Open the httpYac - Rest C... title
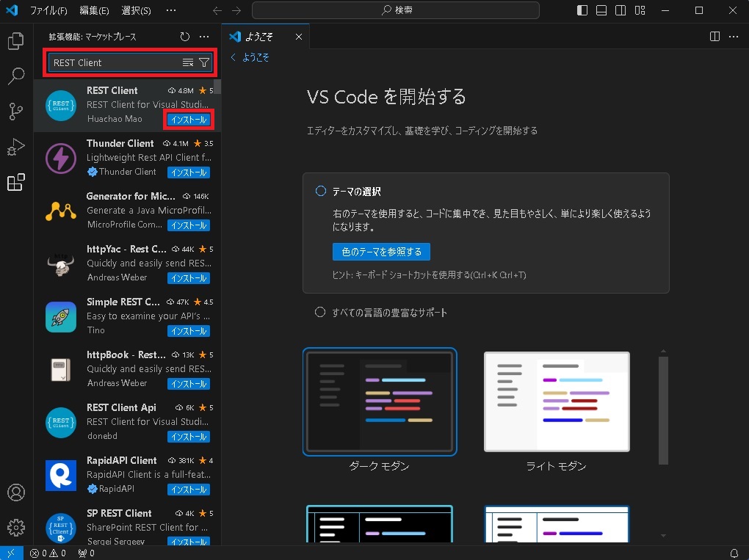The image size is (749, 560). point(126,249)
